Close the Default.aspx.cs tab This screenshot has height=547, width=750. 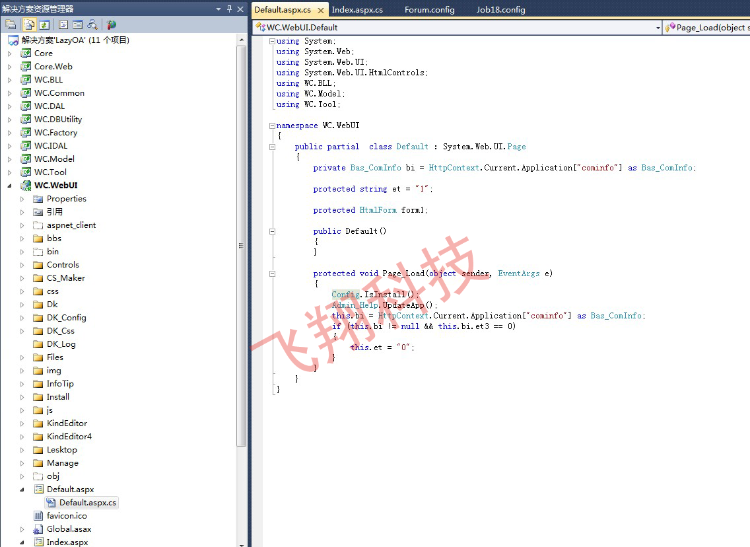pyautogui.click(x=321, y=9)
